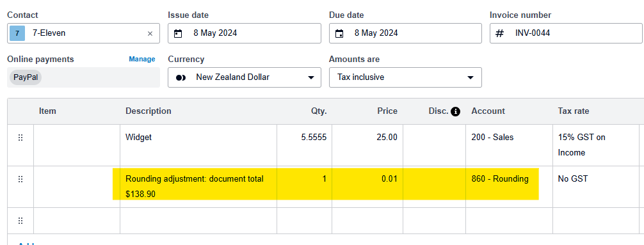This screenshot has height=245, width=644.
Task: Click the Rounding adjustment description cell
Action: click(x=198, y=187)
